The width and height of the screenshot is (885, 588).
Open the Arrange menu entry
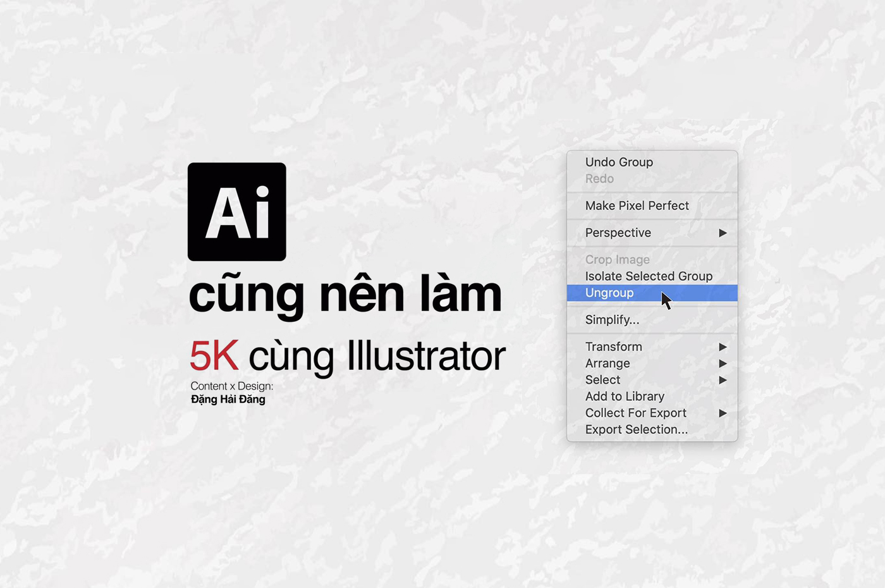607,364
